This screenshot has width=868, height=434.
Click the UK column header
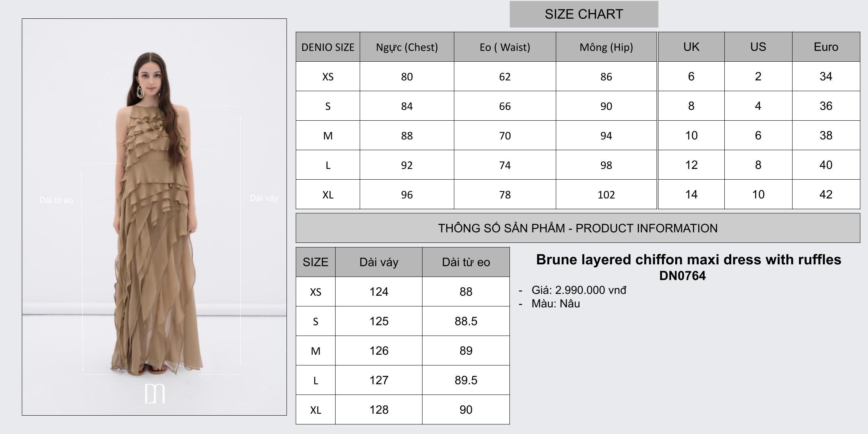click(691, 47)
